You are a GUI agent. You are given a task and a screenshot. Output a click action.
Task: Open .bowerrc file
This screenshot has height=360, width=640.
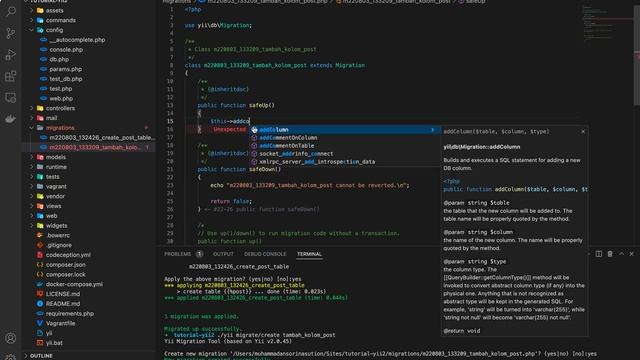(x=58, y=235)
